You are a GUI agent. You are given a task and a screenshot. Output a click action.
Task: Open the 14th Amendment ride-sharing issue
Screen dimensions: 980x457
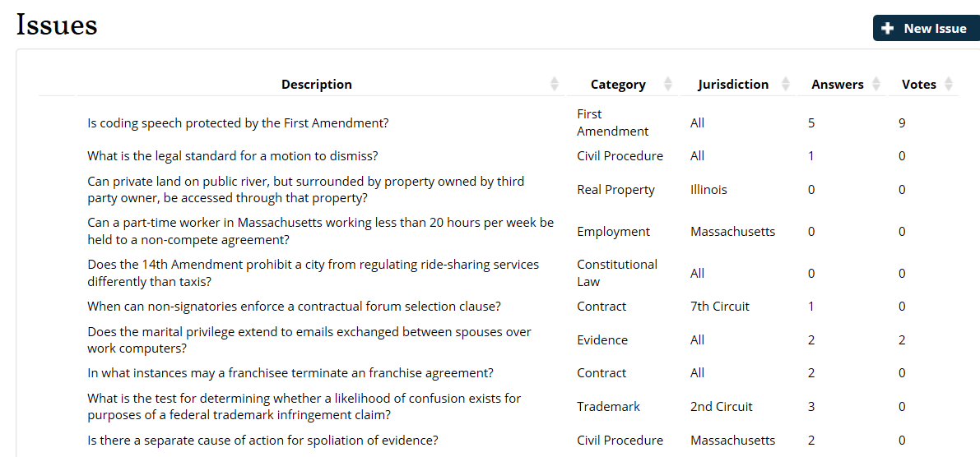[x=314, y=274]
